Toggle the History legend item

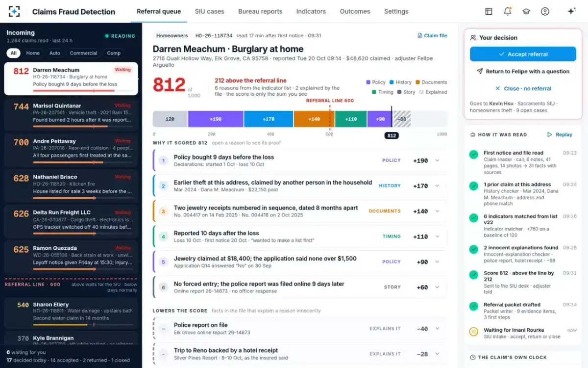coord(401,82)
